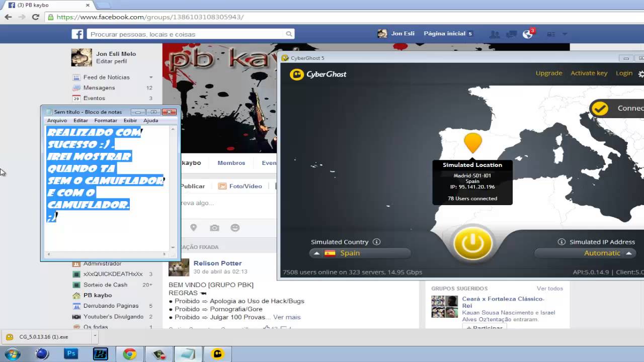Open Formatar menu in Notepad
Viewport: 644px width, 362px height.
click(x=106, y=120)
